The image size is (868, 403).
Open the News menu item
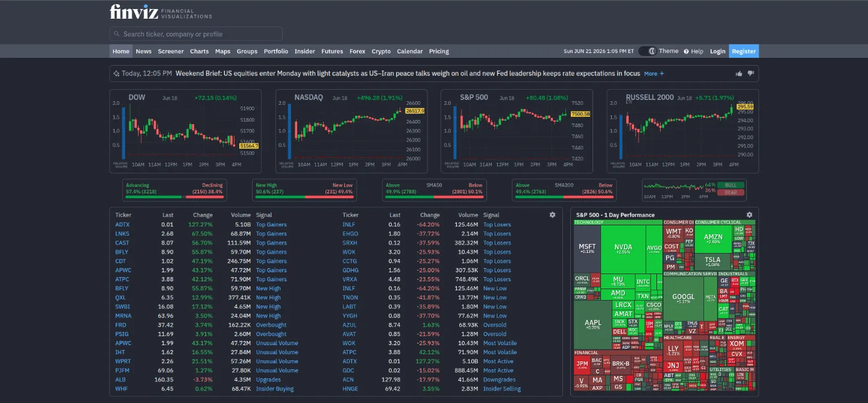pos(143,51)
